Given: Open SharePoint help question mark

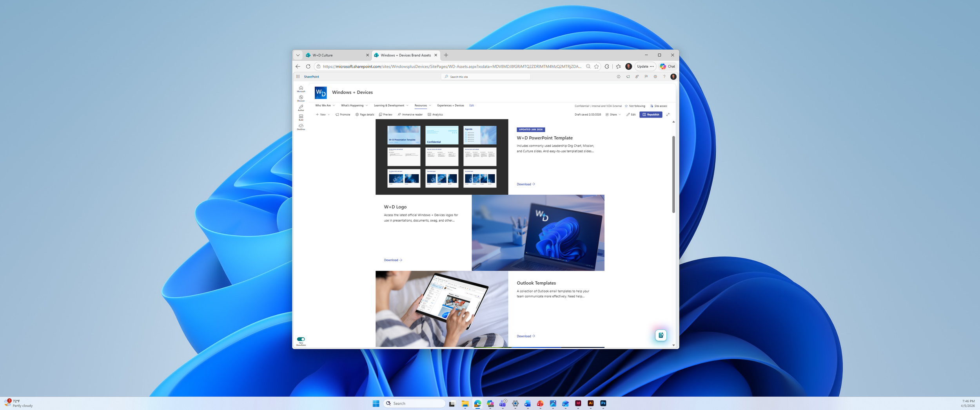Looking at the screenshot, I should (x=664, y=77).
